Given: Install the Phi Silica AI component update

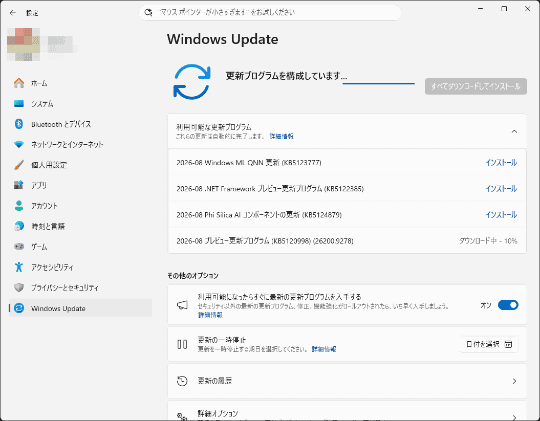Looking at the screenshot, I should pos(501,215).
